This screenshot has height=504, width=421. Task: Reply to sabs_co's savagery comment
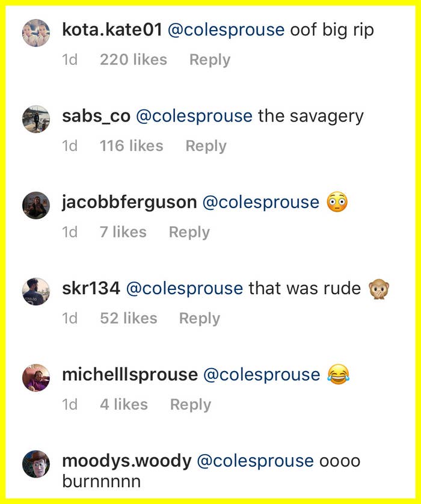206,146
